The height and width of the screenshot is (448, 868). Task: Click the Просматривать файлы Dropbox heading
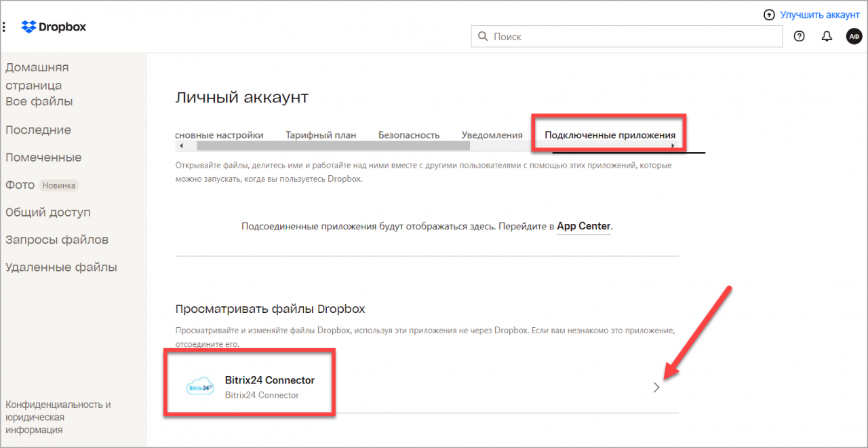(x=271, y=309)
